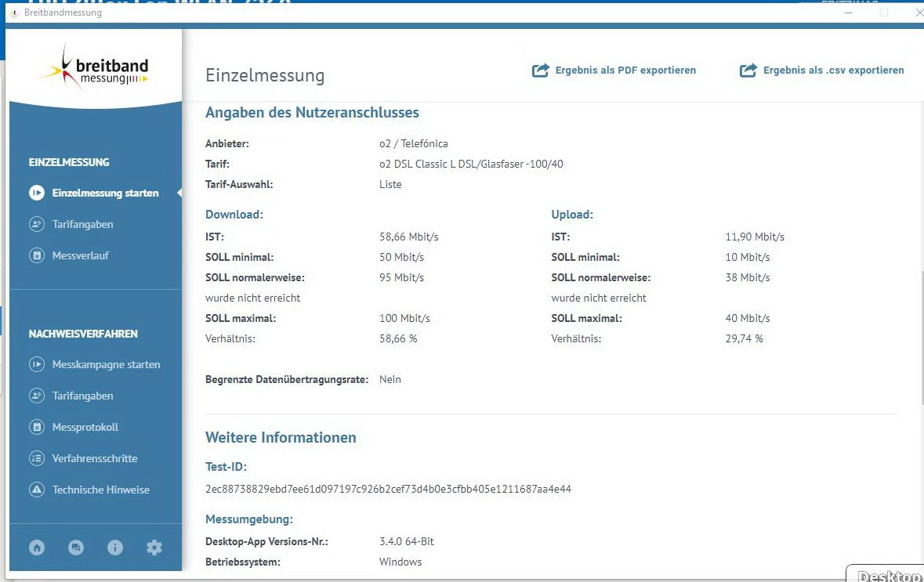Screen dimensions: 924x582
Task: Open the info icon in the sidebar footer
Action: pos(115,548)
